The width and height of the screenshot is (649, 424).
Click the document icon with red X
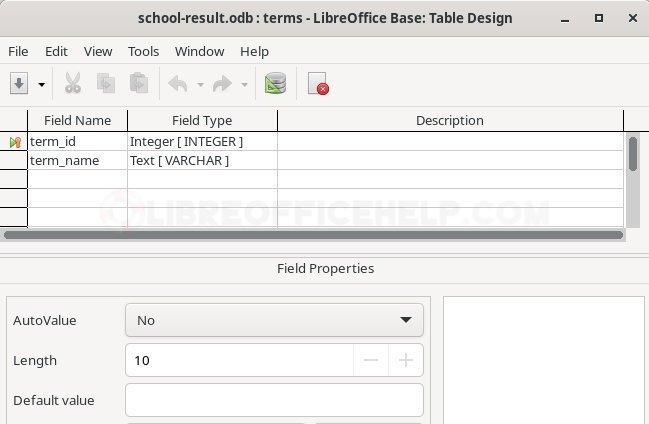coord(317,84)
